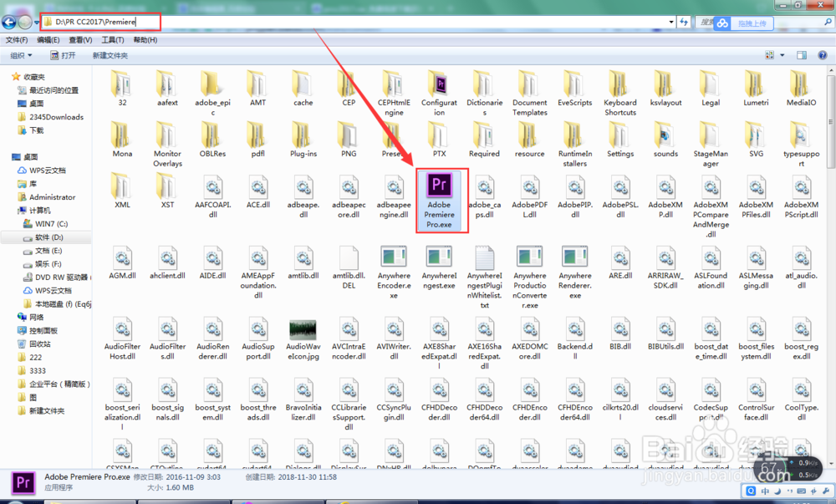
Task: Open 控制面板 in sidebar
Action: pyautogui.click(x=38, y=330)
